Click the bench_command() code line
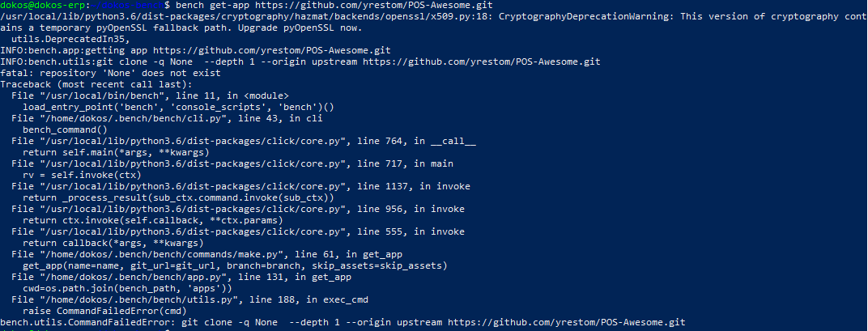This screenshot has height=331, width=868. 65,129
